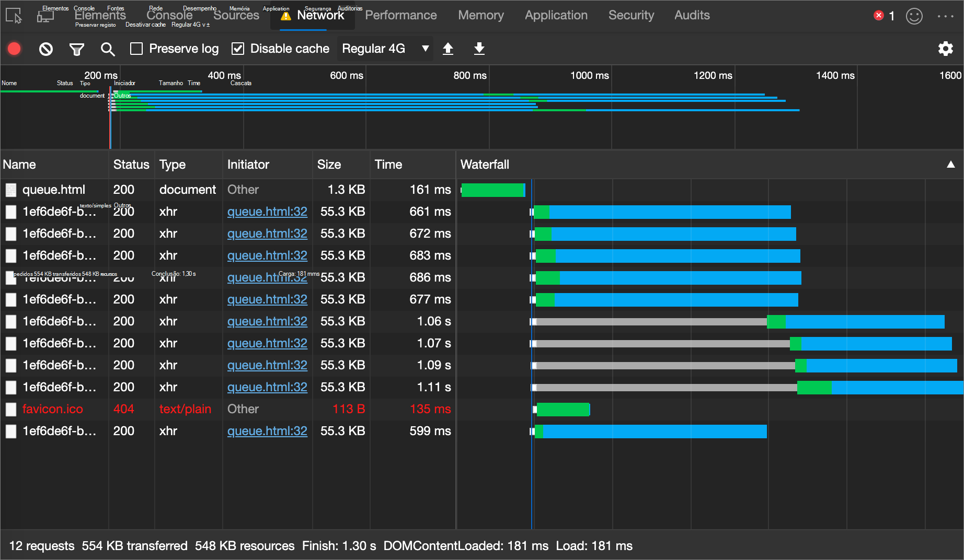Viewport: 964px width, 560px height.
Task: Uncheck the Disable cache checkbox
Action: click(x=238, y=49)
